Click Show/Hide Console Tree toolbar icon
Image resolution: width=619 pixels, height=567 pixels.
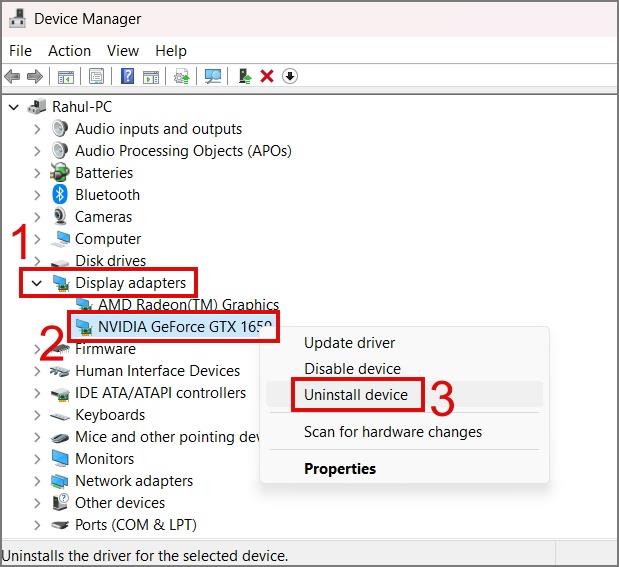coord(66,77)
